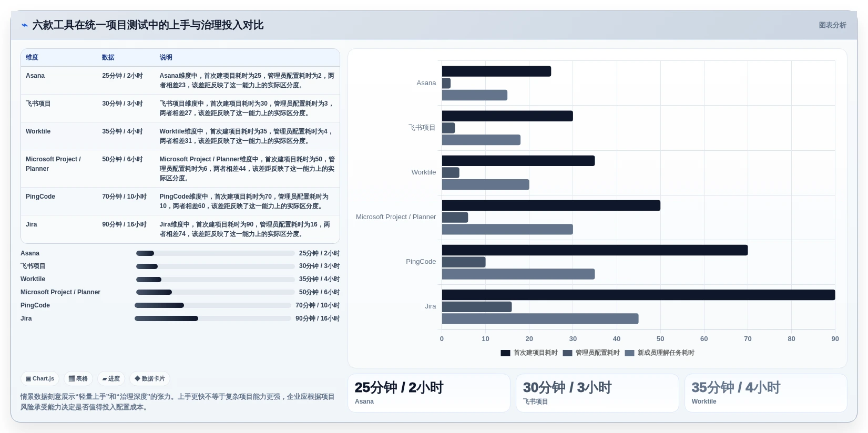
Task: Click table cell 70分钟 / 10小时
Action: click(x=125, y=197)
